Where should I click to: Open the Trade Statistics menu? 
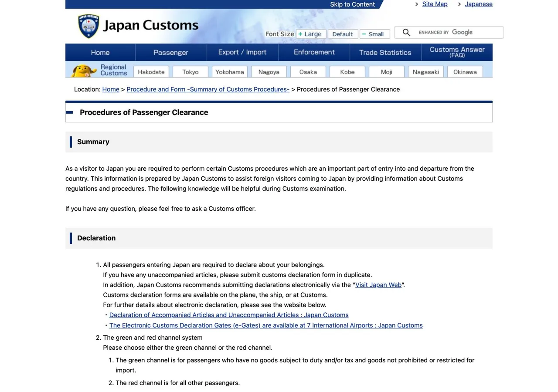pyautogui.click(x=385, y=52)
